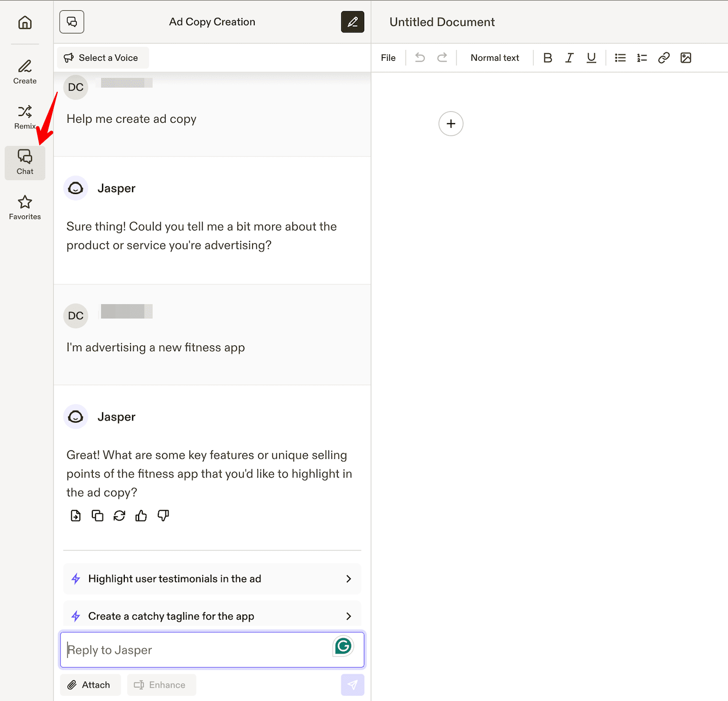Go to the Home icon in sidebar

[x=25, y=22]
